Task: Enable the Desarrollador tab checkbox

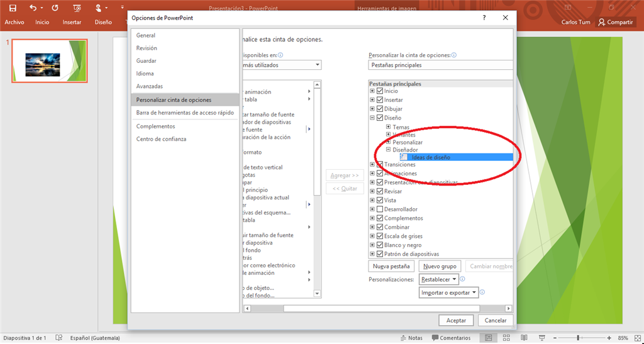Action: tap(379, 209)
